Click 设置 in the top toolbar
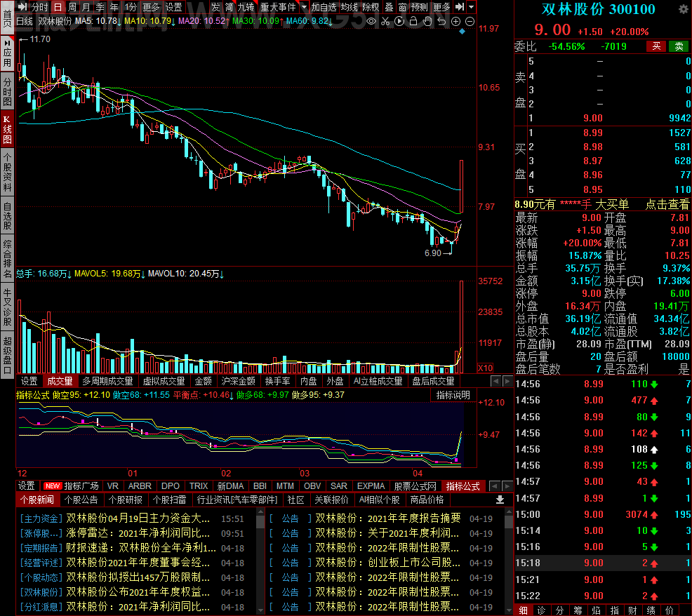 click(174, 7)
